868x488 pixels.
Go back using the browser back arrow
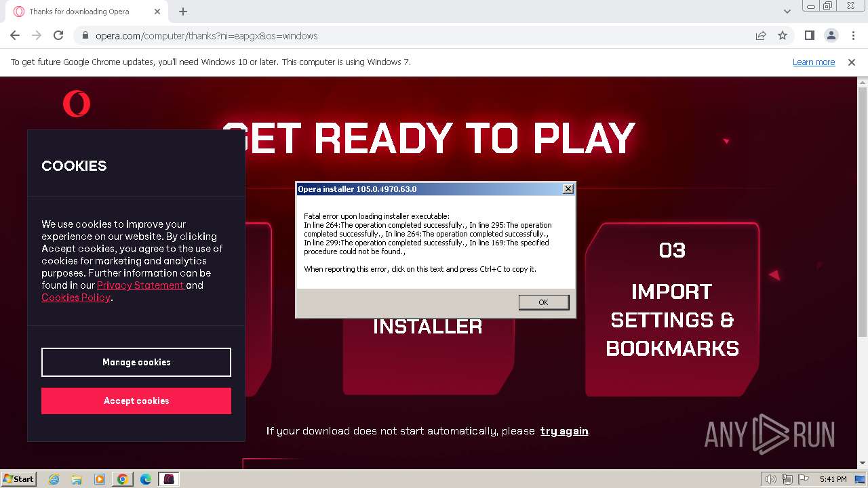tap(15, 35)
